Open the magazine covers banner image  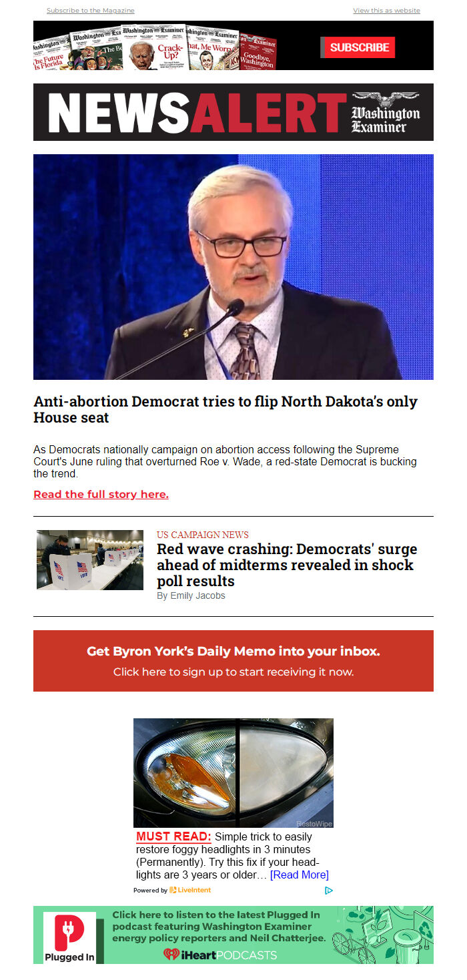[155, 47]
